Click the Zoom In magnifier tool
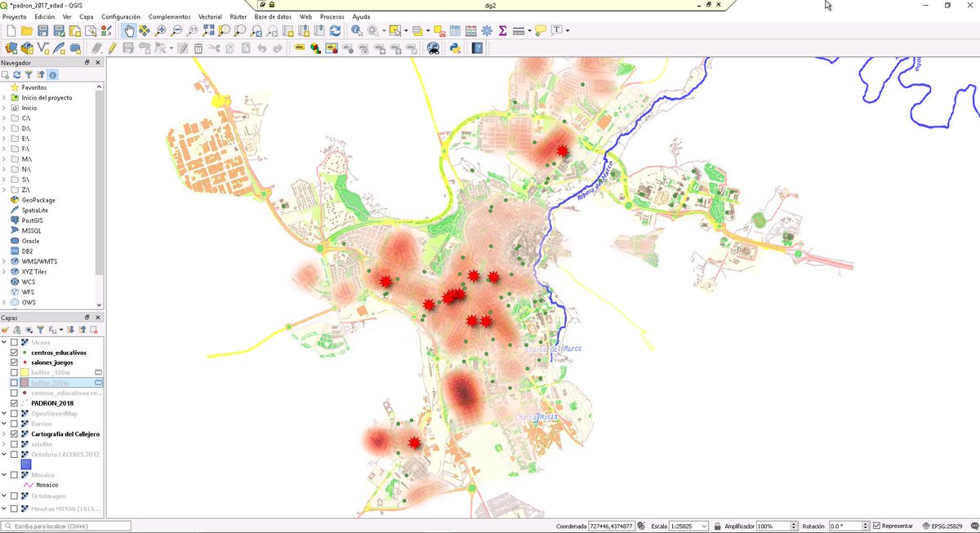 161,30
